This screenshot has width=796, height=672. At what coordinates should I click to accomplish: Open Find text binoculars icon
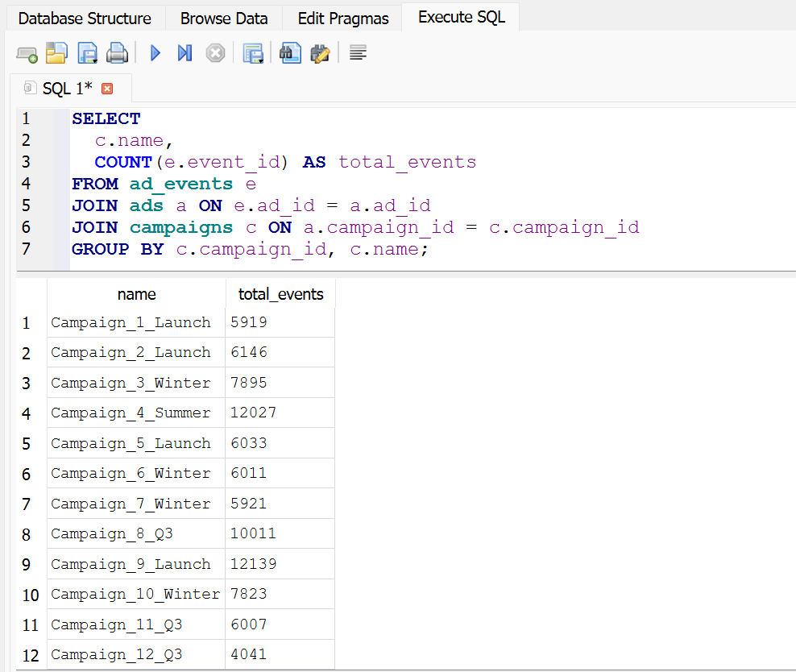289,54
